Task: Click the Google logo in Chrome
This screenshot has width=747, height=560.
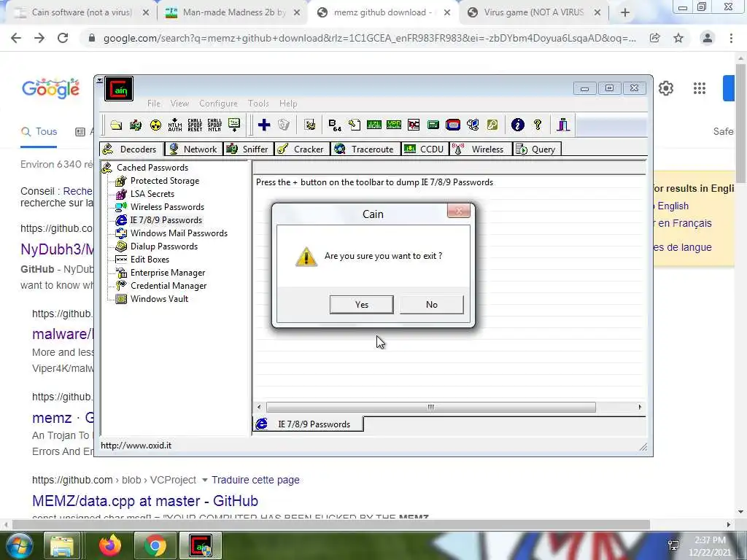Action: coord(50,88)
